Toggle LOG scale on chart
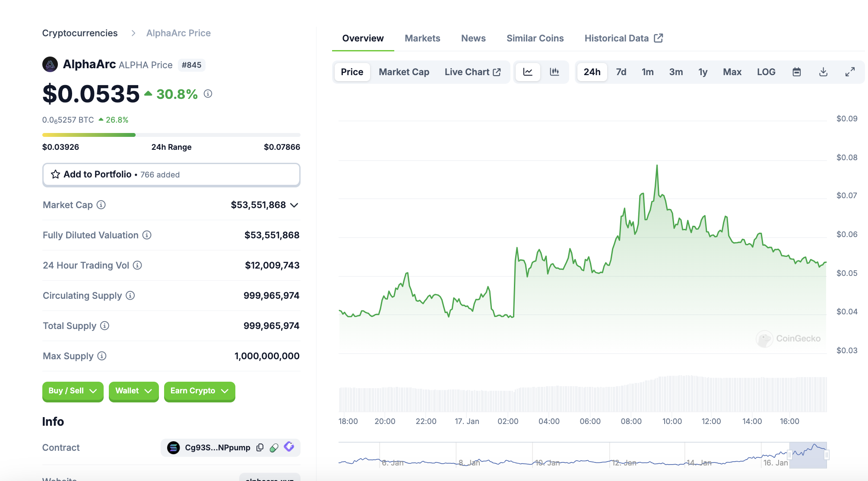868x481 pixels. pyautogui.click(x=766, y=72)
